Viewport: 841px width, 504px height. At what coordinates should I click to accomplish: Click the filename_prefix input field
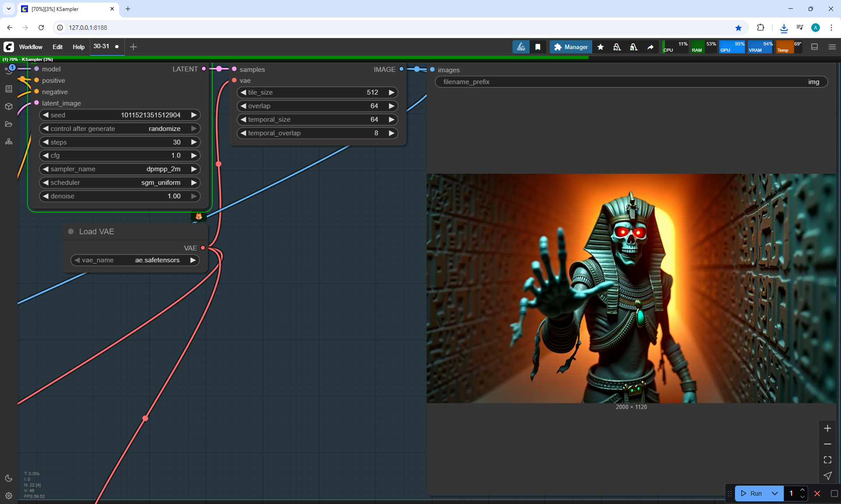point(631,82)
